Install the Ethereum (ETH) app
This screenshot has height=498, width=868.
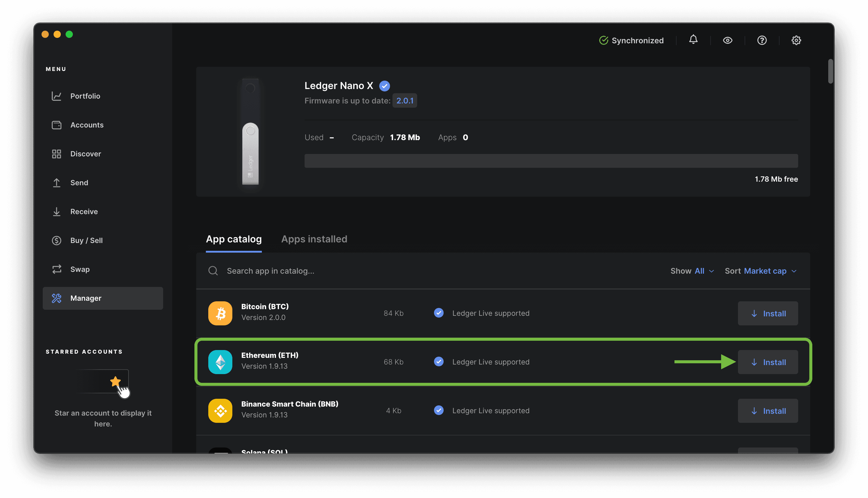pyautogui.click(x=768, y=362)
